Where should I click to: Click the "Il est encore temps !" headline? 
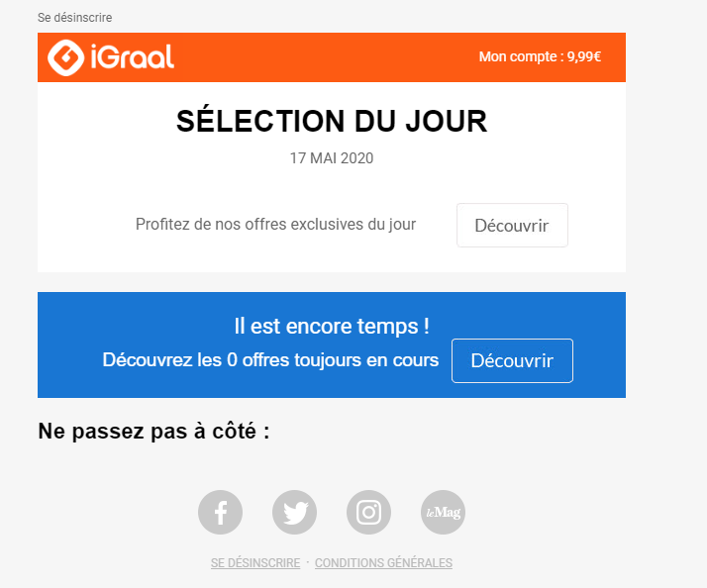[332, 326]
